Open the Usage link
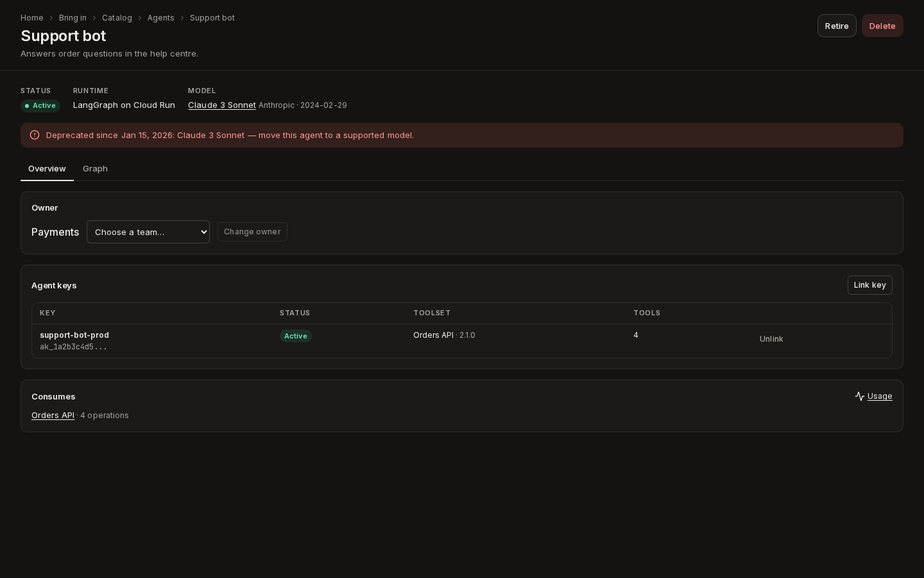924x578 pixels. pos(880,396)
